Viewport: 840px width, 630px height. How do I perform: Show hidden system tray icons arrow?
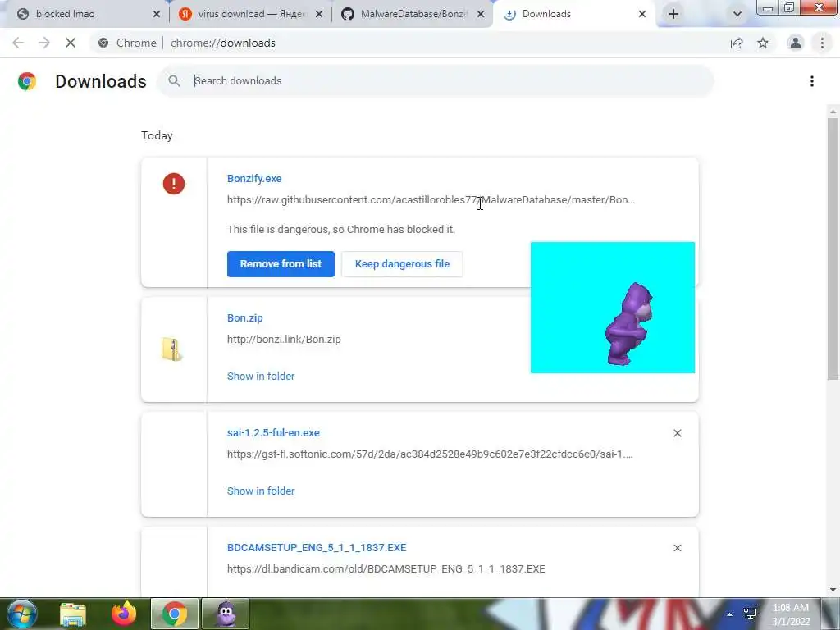tap(729, 614)
